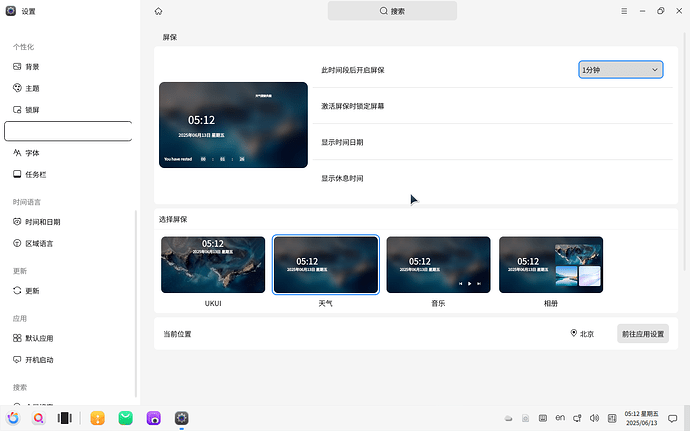Open the hamburger menu in title bar
The image size is (690, 431).
coord(624,11)
